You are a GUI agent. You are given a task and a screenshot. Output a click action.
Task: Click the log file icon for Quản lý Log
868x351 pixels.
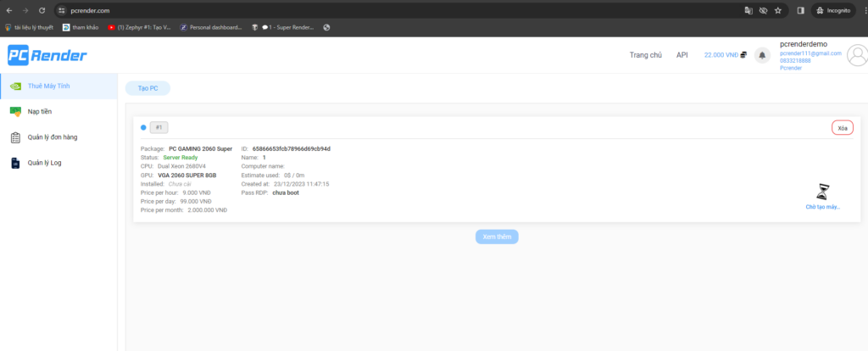click(x=16, y=163)
